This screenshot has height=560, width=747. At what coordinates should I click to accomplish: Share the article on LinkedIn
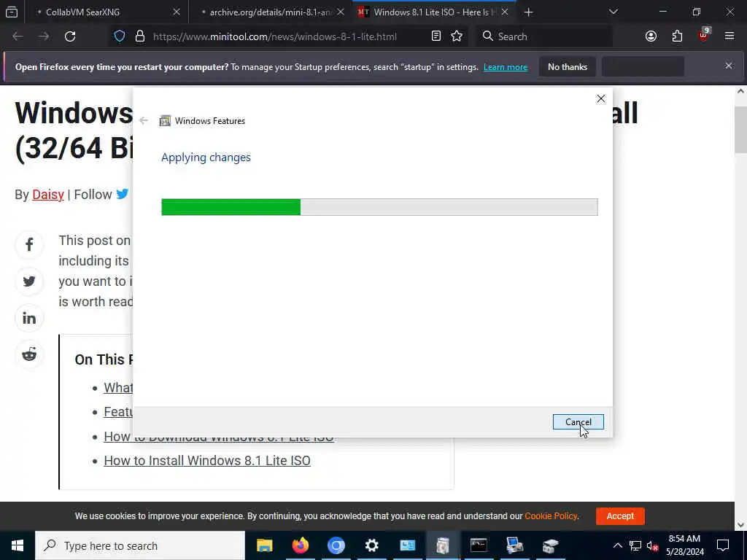(x=29, y=318)
